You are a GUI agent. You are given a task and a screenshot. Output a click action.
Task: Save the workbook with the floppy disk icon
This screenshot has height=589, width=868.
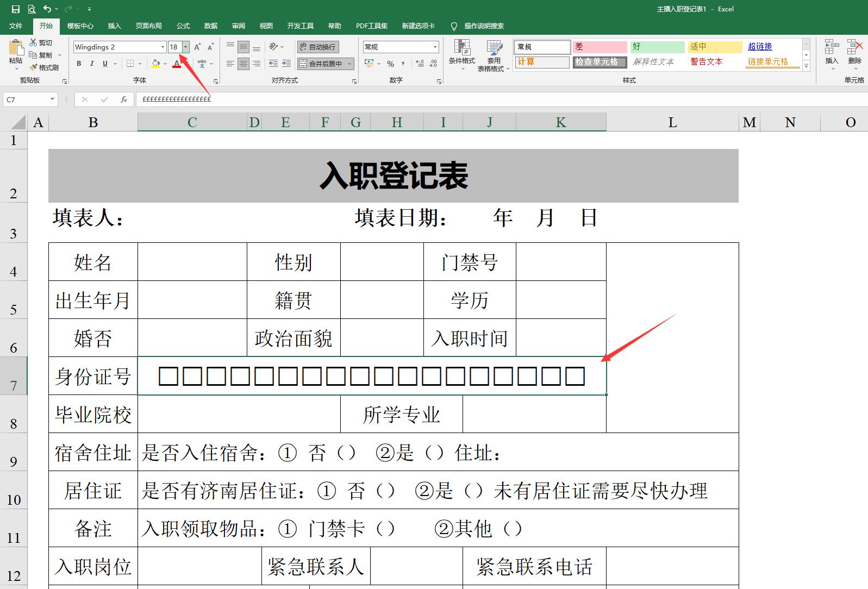click(16, 9)
